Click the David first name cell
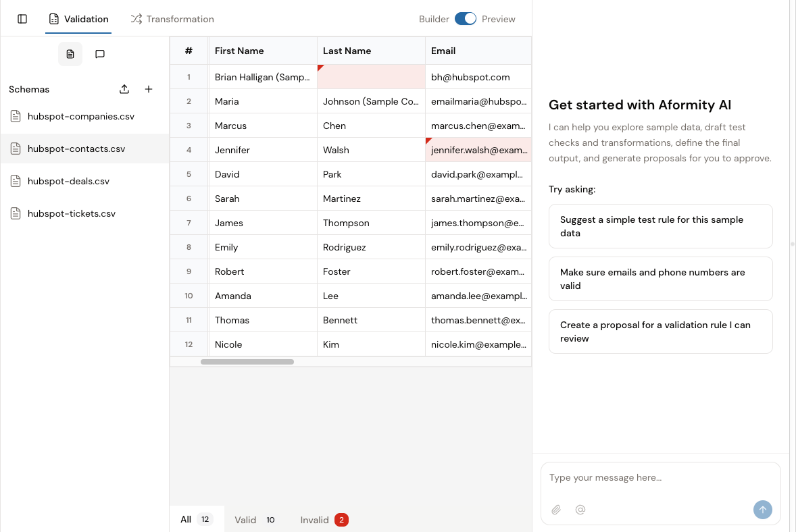796x532 pixels. click(x=262, y=174)
